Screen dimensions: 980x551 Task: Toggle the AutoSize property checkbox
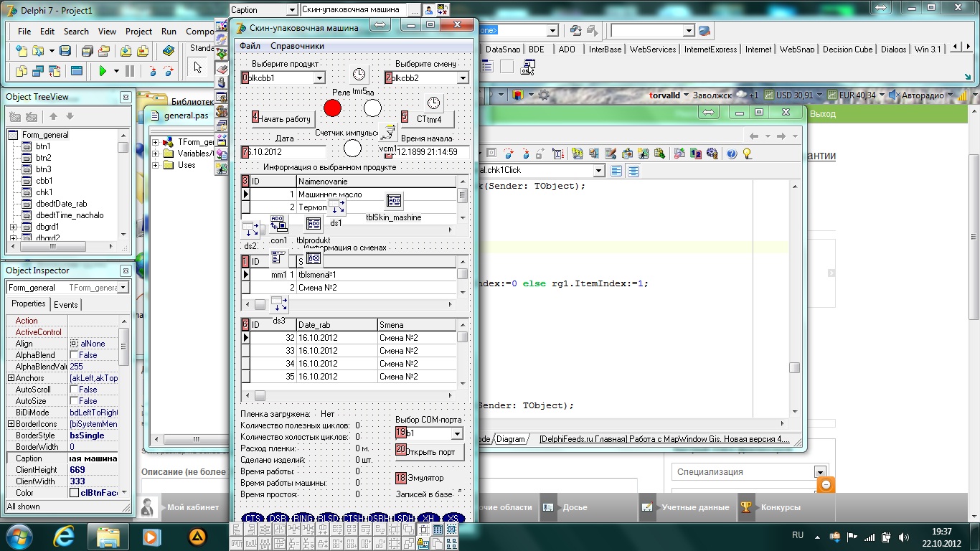[x=74, y=401]
